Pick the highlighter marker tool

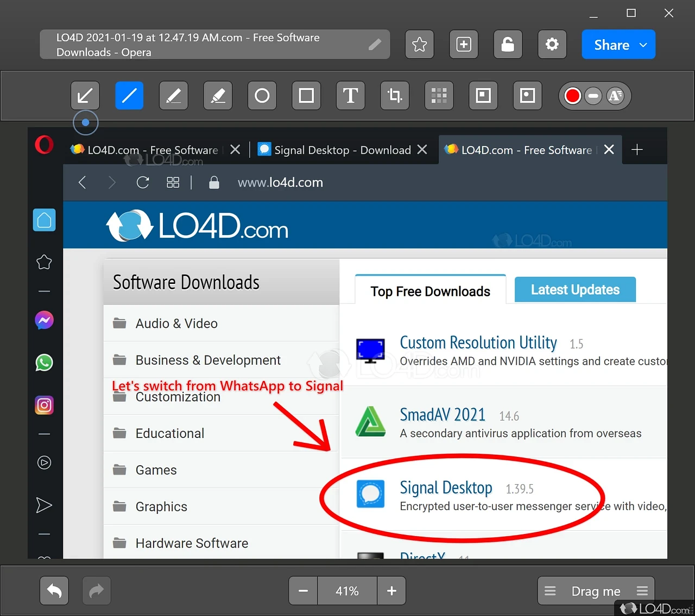point(218,96)
